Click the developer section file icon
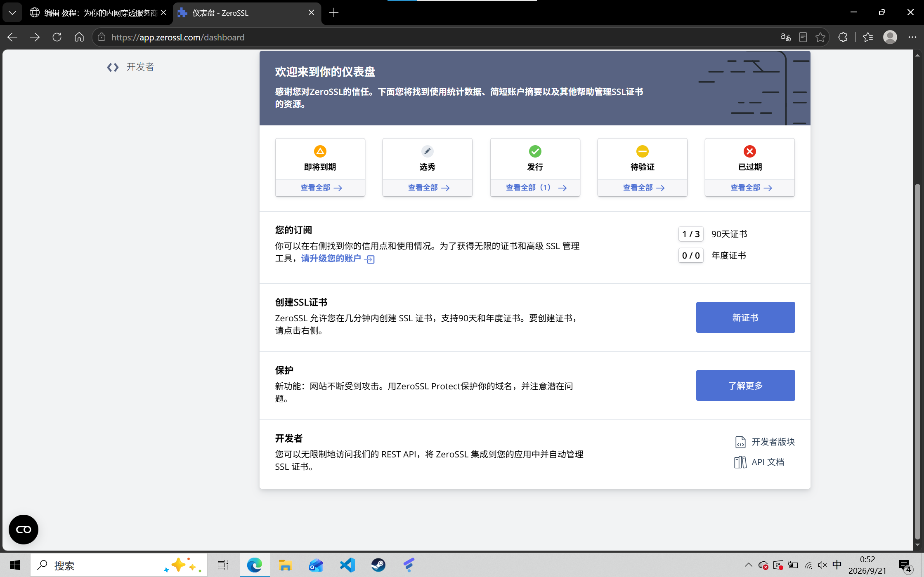 pyautogui.click(x=740, y=442)
